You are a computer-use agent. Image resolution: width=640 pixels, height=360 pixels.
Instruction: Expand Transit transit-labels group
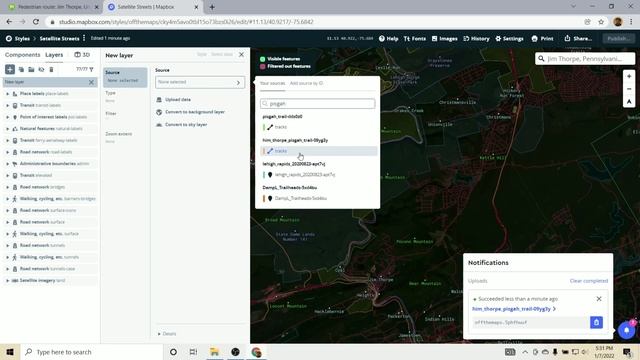(7, 105)
